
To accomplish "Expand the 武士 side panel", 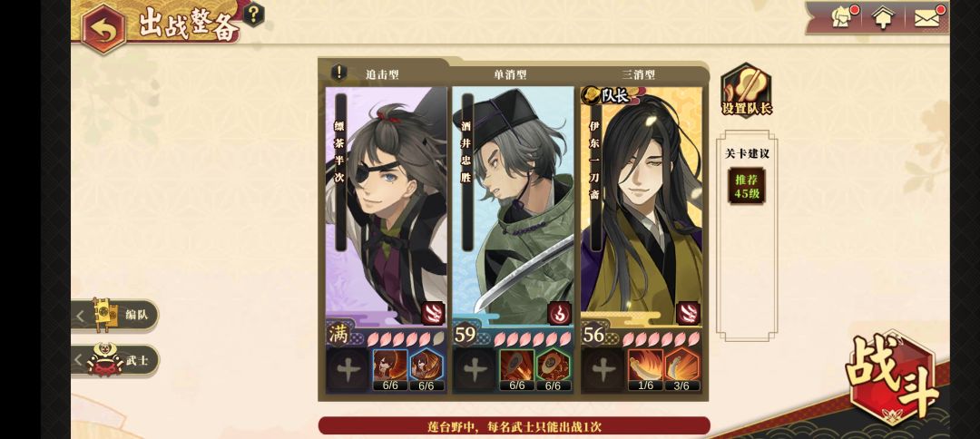I will coord(115,360).
